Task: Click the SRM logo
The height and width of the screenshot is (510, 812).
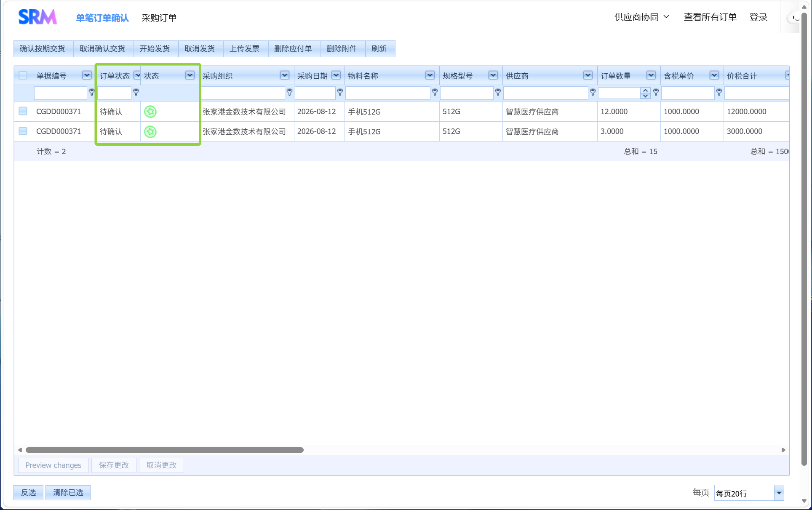Action: pyautogui.click(x=37, y=17)
